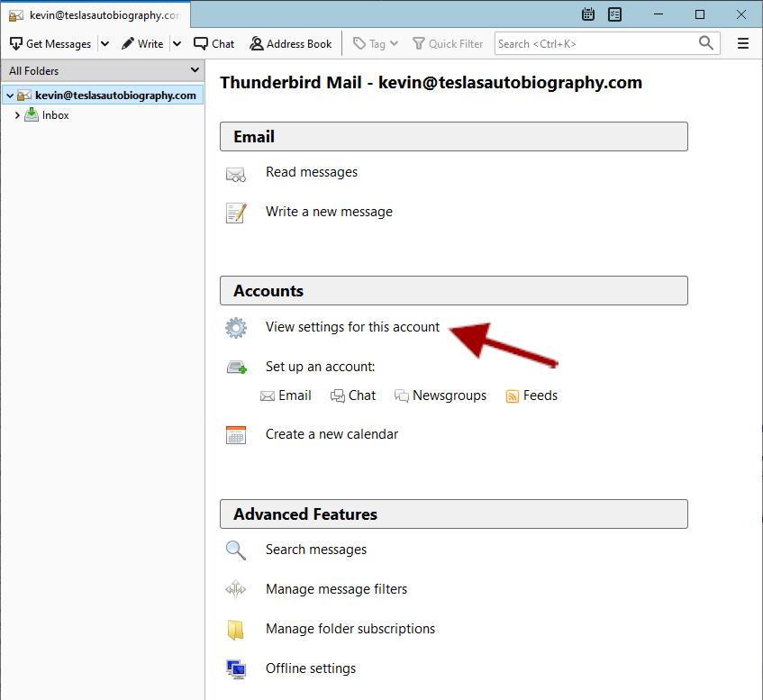This screenshot has height=700, width=763.
Task: Select the kevin@teslasautobiography.com account row
Action: pos(103,95)
